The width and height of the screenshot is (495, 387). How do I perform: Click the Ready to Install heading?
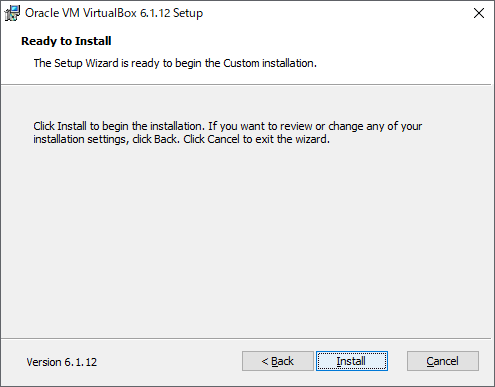tap(66, 41)
